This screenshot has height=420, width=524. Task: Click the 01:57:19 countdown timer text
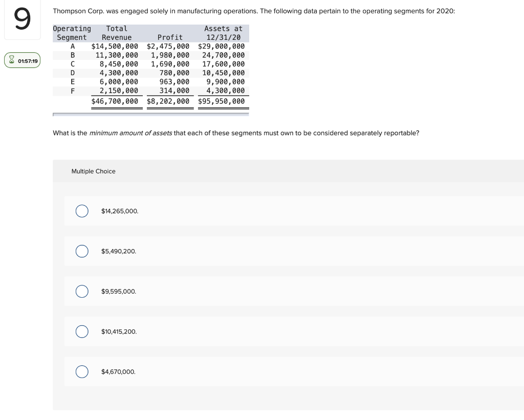28,61
